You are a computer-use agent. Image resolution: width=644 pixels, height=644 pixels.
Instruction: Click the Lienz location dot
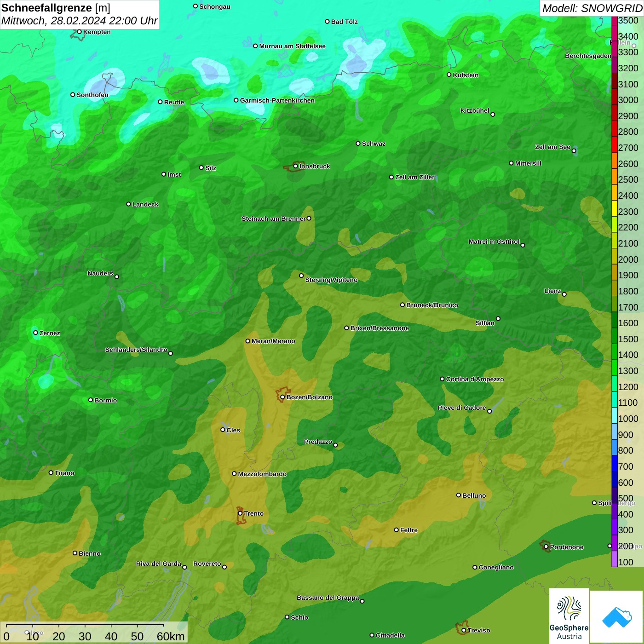click(564, 294)
